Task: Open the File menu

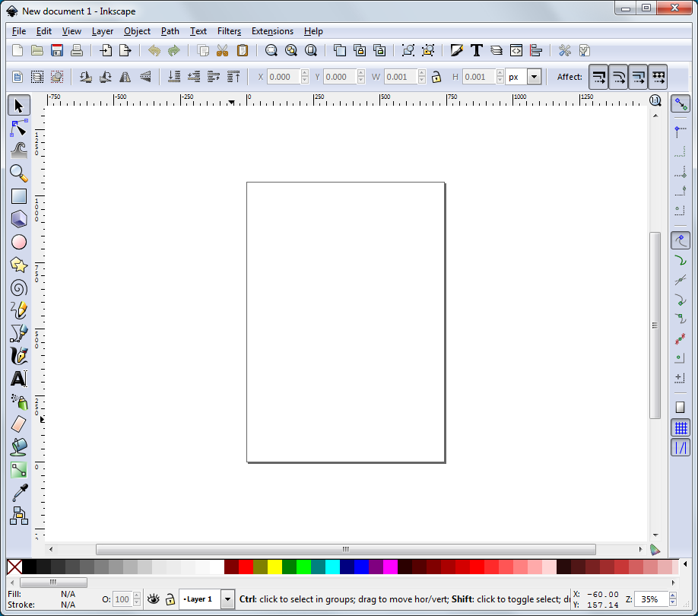Action: coord(19,31)
